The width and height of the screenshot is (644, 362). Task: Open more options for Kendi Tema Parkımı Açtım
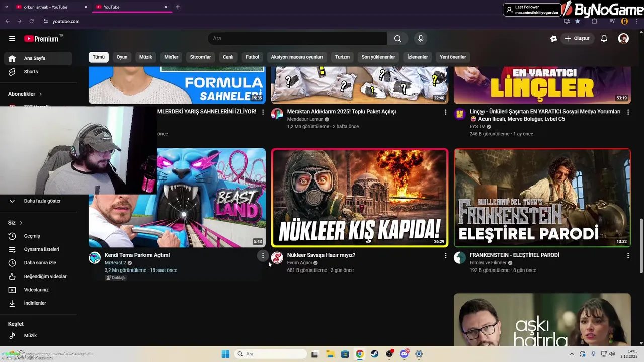263,256
